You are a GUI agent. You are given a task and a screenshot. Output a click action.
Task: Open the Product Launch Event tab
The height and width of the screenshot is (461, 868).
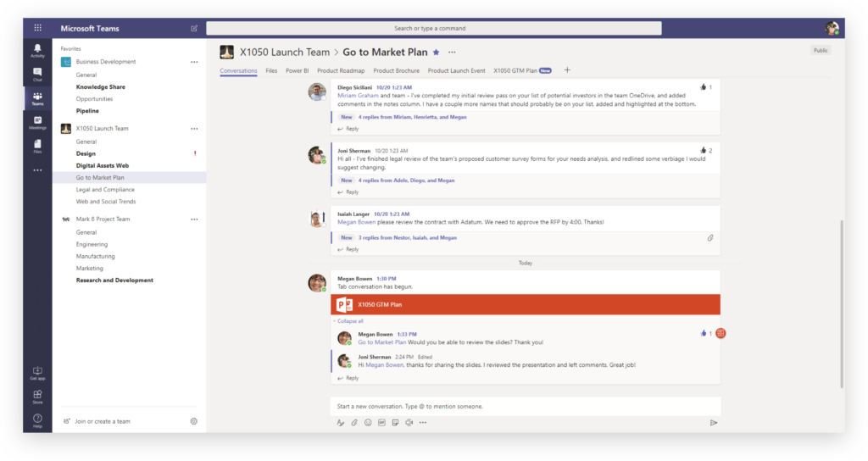point(456,71)
